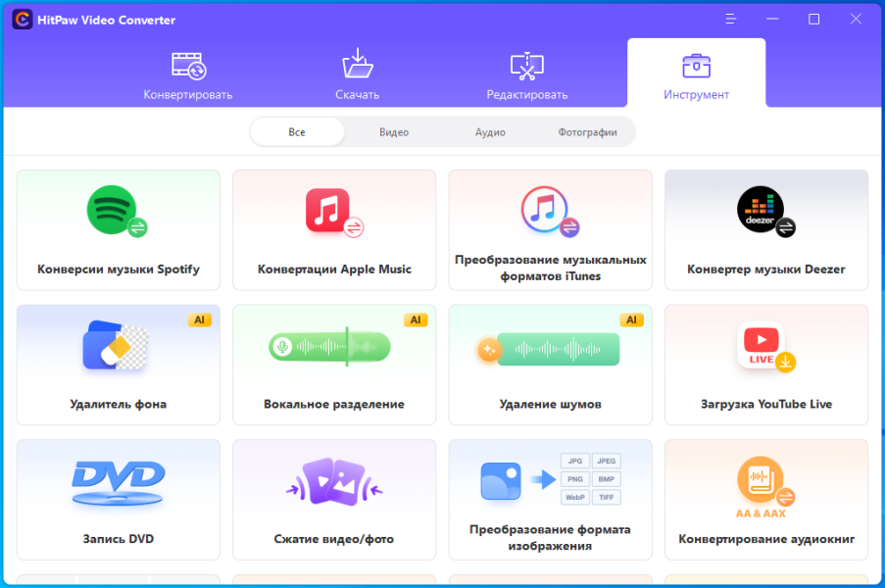Click the Конвертер музыки Deezer label

(x=765, y=269)
